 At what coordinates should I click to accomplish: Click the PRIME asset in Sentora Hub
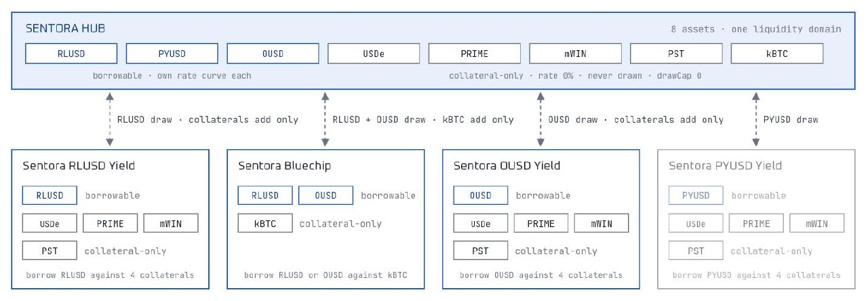click(474, 54)
